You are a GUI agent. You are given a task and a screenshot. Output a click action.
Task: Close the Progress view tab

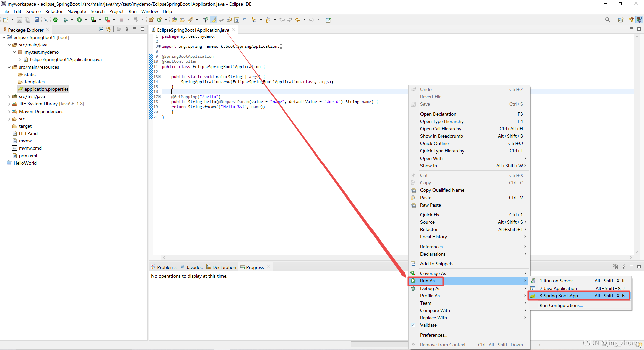coord(268,267)
